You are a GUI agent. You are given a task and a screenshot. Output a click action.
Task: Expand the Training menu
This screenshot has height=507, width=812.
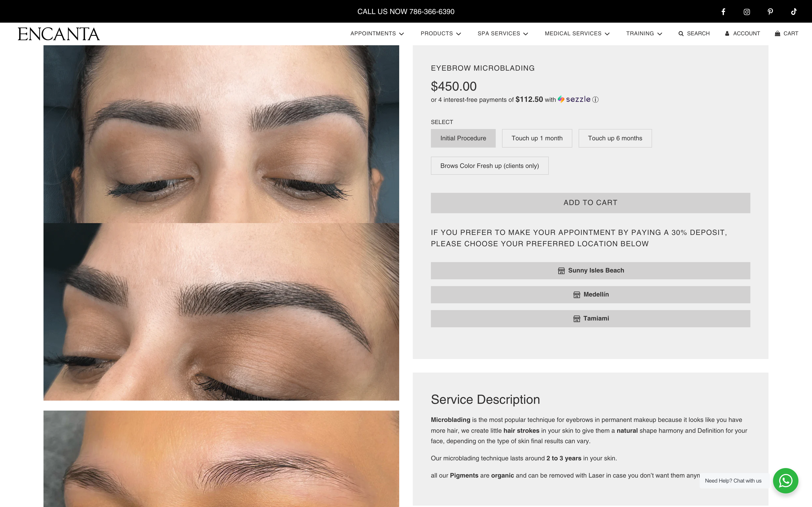tap(644, 33)
